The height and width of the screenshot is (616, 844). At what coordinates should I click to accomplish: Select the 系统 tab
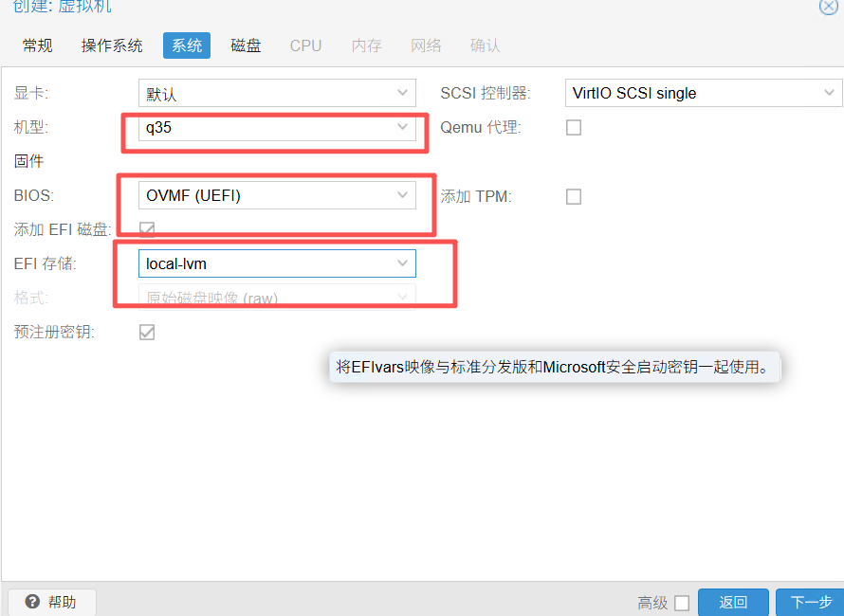(187, 45)
